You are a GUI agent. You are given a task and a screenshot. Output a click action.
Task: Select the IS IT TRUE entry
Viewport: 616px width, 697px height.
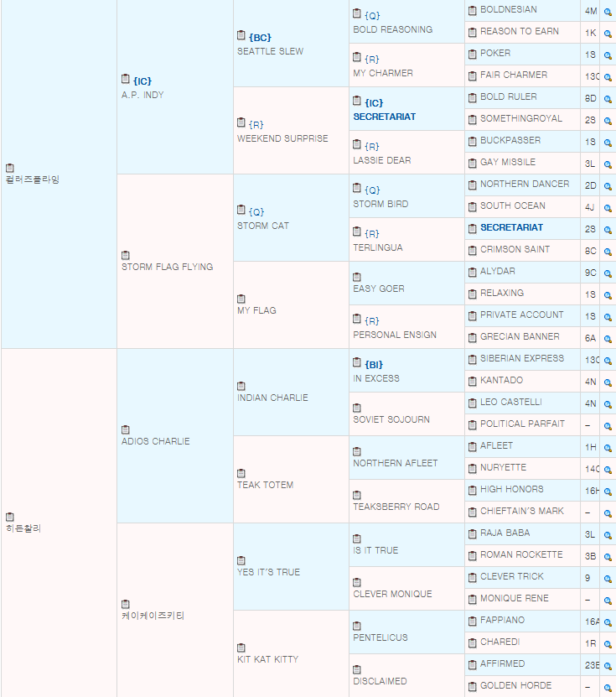[375, 550]
